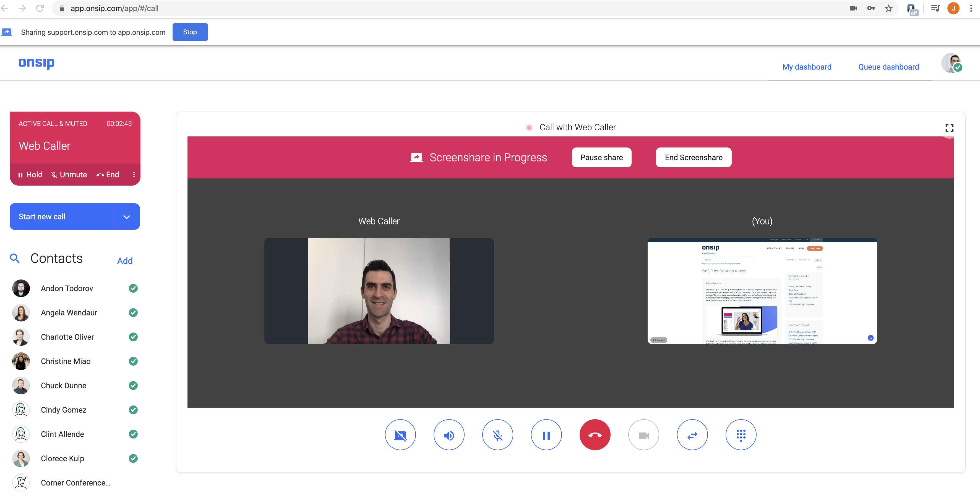Open the dialpad keypad icon
Screen dimensions: 980x496
tap(741, 435)
